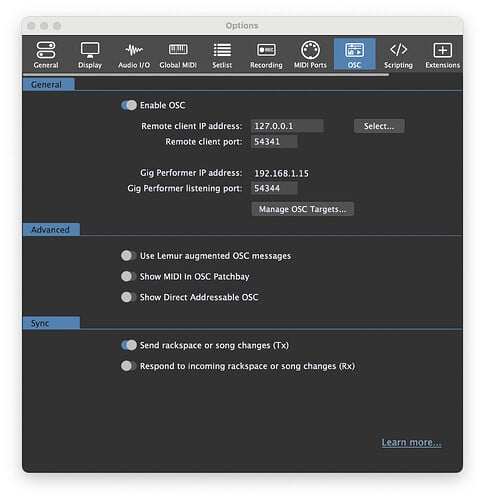
Task: Click the Options window title
Action: pos(242,26)
